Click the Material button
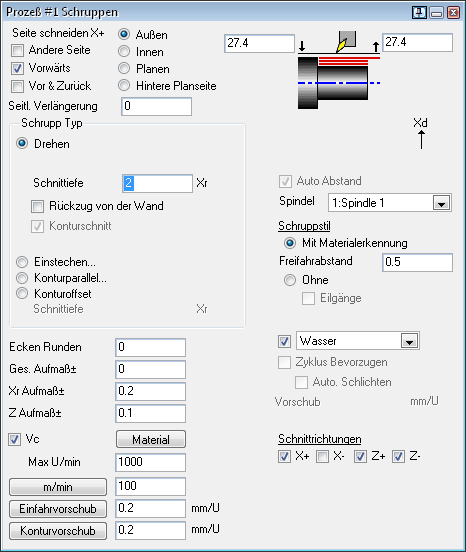466x552 pixels. click(x=151, y=439)
